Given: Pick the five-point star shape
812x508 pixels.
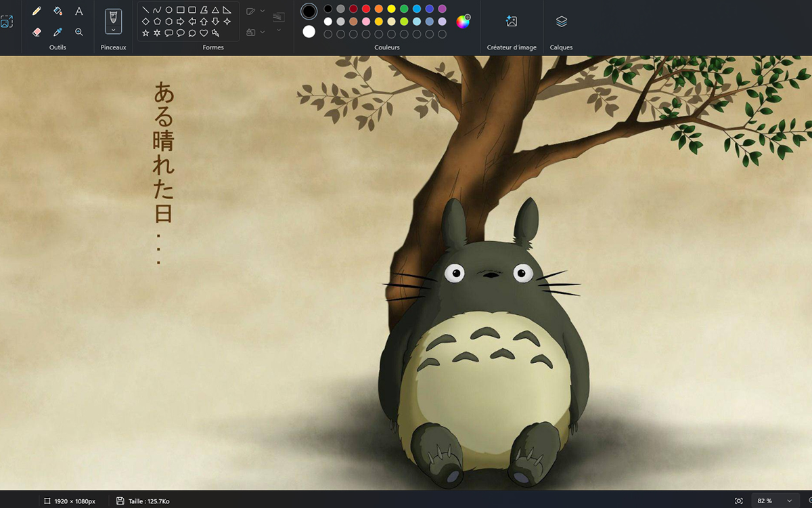Looking at the screenshot, I should 145,33.
